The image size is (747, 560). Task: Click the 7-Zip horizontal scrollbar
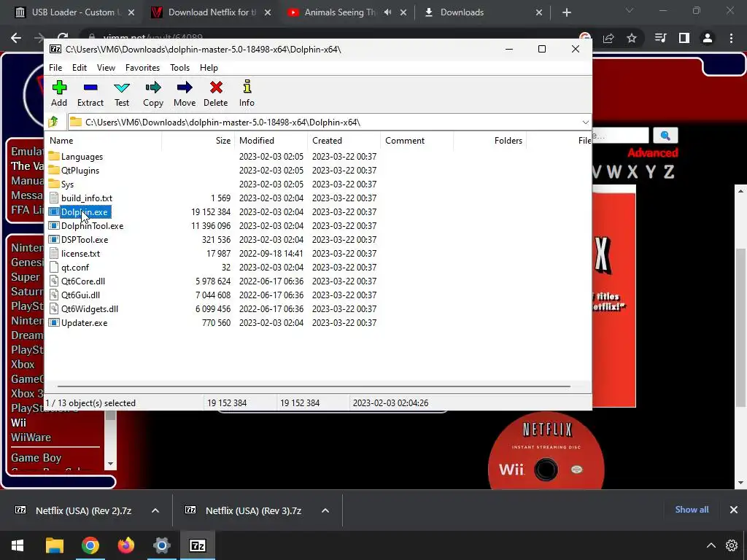[314, 386]
